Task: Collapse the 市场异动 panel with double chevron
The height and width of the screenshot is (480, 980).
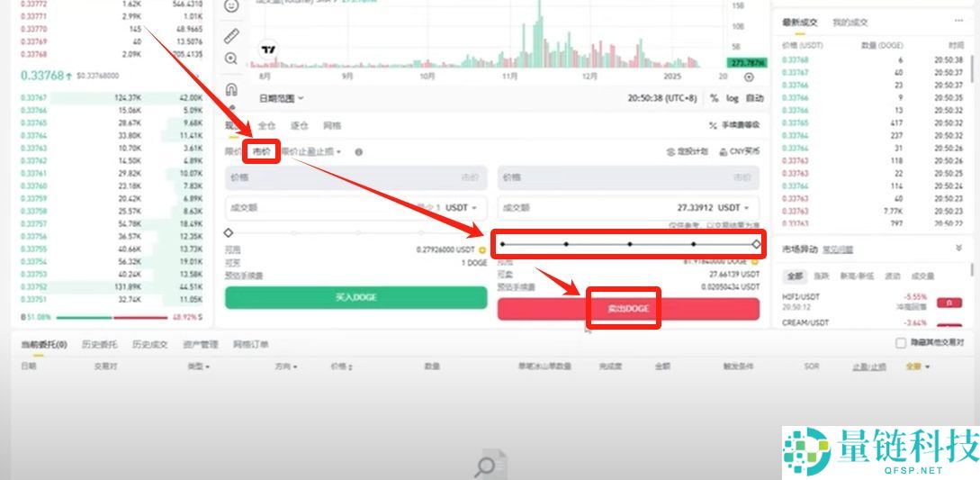Action: click(959, 248)
